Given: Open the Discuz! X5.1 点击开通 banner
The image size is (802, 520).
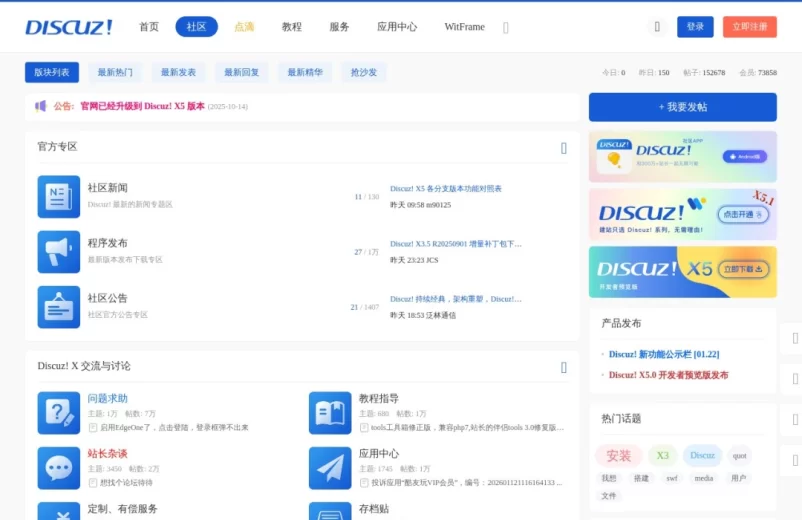Looking at the screenshot, I should 683,215.
